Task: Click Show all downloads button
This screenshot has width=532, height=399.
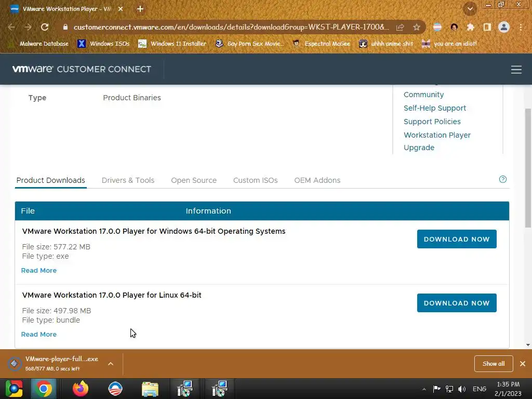Action: (x=494, y=364)
